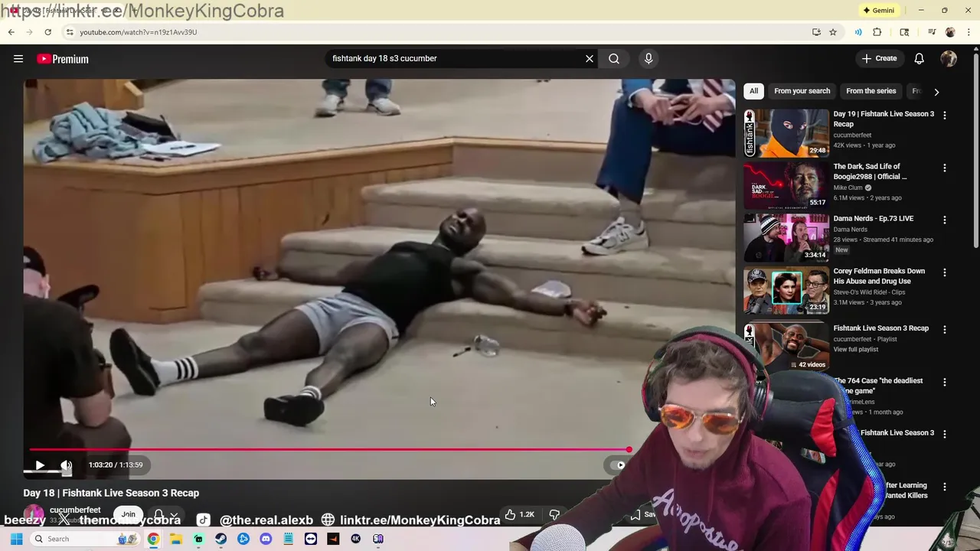This screenshot has height=551, width=980.
Task: Open Day 19 Fishtank Live Season 3 Recap title
Action: (x=884, y=119)
